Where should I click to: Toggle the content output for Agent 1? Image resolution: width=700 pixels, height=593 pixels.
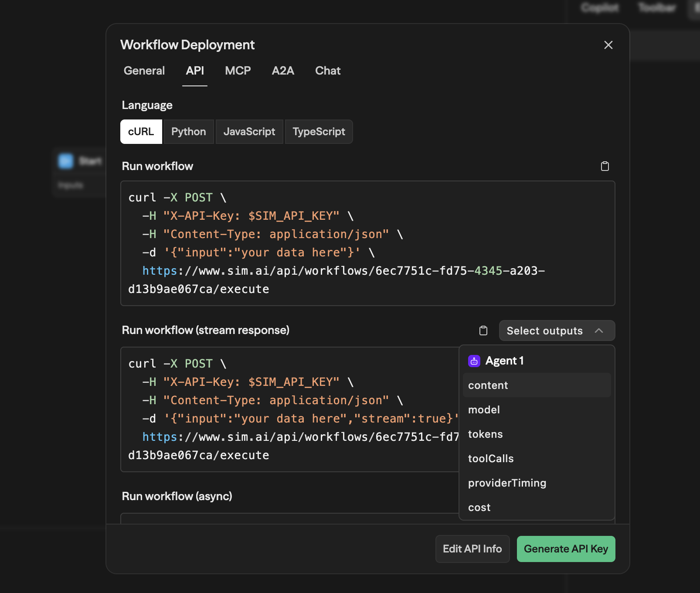coord(488,385)
